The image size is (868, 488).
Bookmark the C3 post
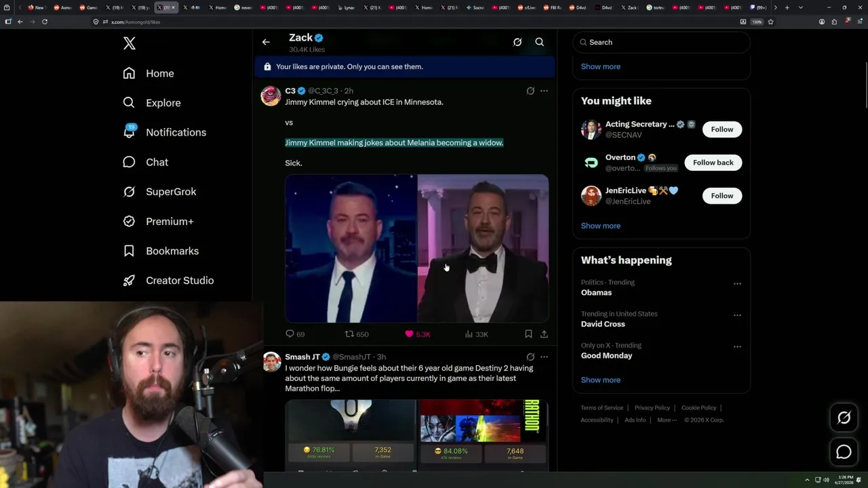click(x=528, y=334)
